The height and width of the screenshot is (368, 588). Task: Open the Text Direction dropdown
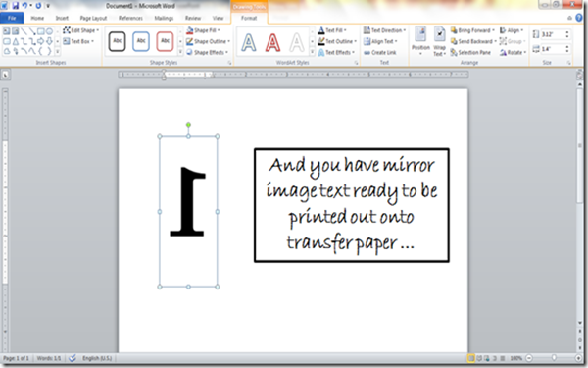pyautogui.click(x=385, y=30)
